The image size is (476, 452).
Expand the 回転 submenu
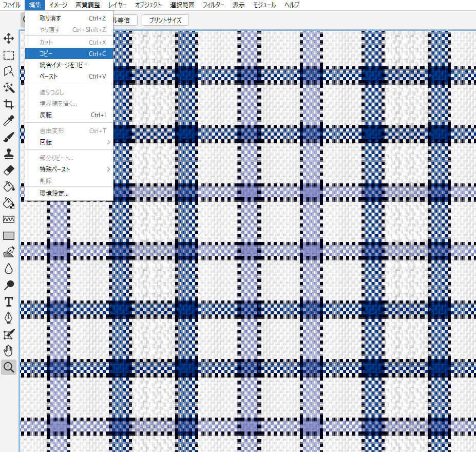69,142
